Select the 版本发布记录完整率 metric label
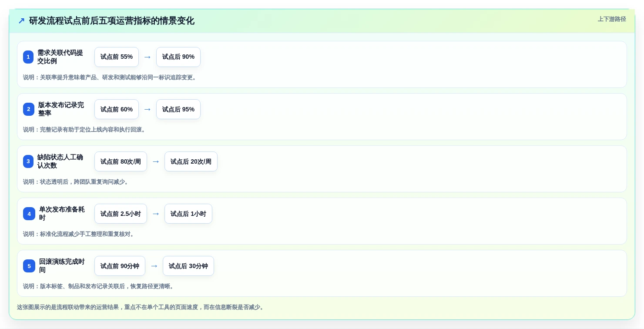Viewport: 644px width, 329px height. click(x=61, y=109)
